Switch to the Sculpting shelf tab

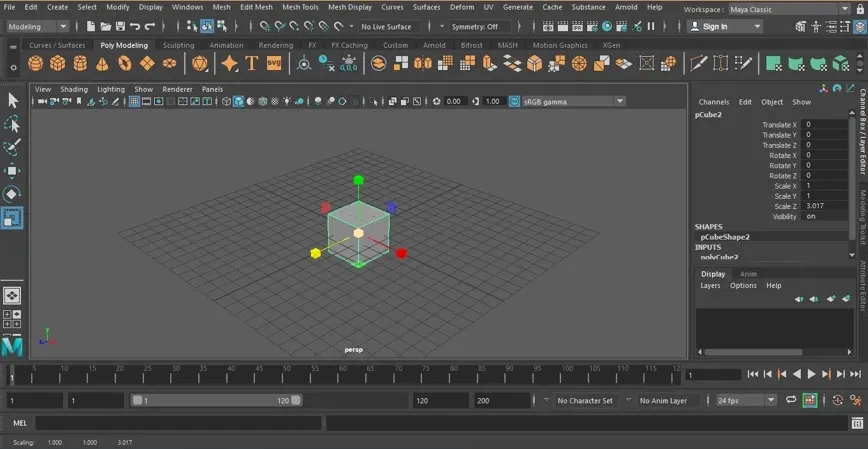[x=178, y=45]
